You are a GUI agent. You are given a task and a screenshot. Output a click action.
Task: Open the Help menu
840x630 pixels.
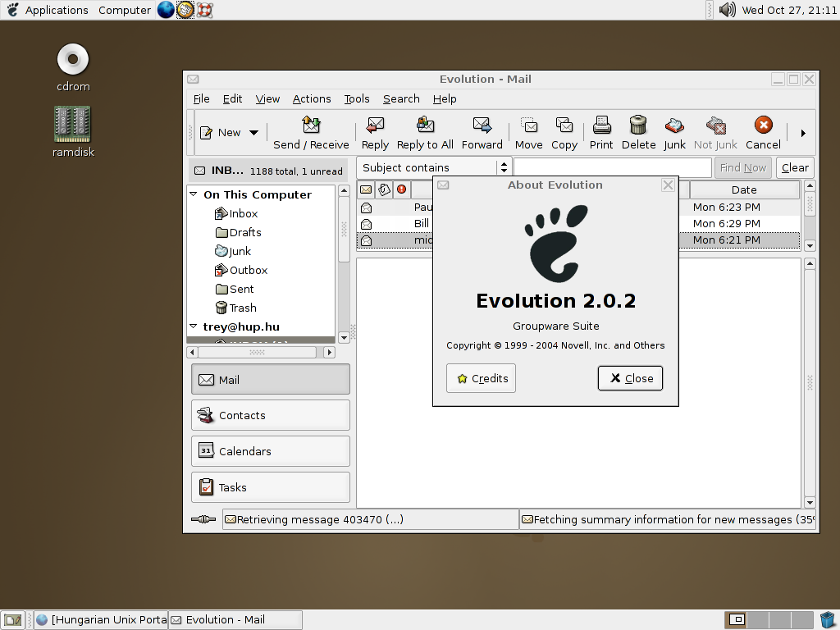(x=445, y=99)
